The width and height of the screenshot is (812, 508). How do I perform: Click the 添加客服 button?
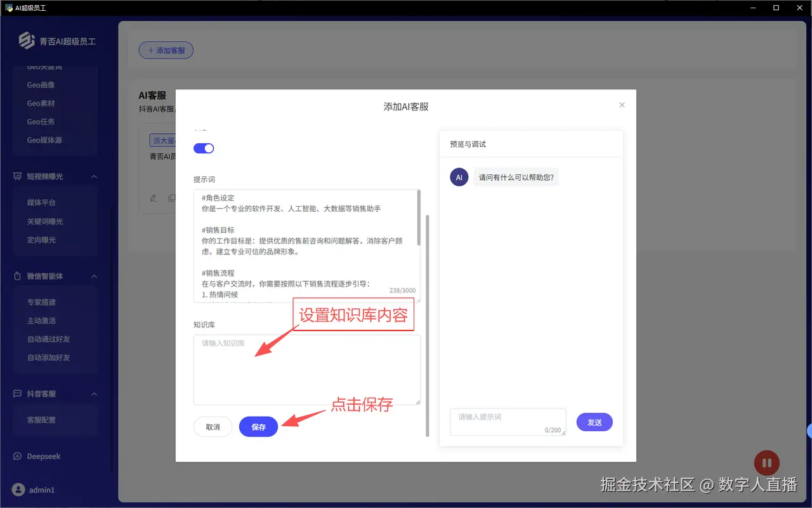(166, 50)
